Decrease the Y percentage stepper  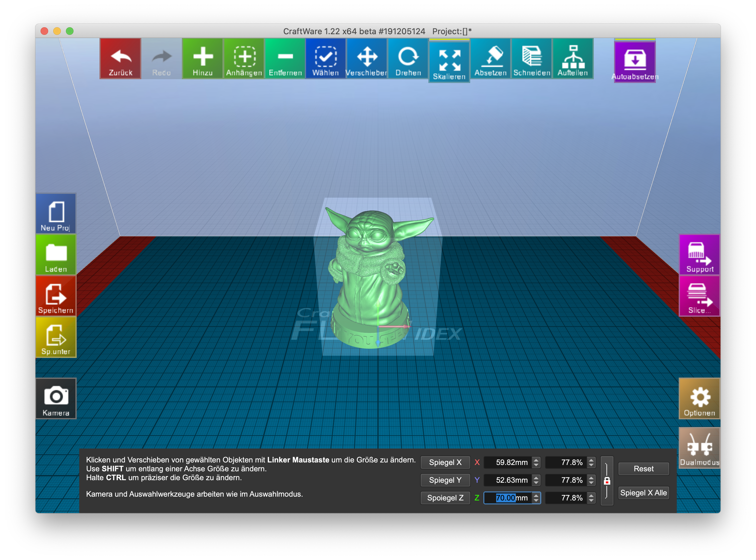591,483
